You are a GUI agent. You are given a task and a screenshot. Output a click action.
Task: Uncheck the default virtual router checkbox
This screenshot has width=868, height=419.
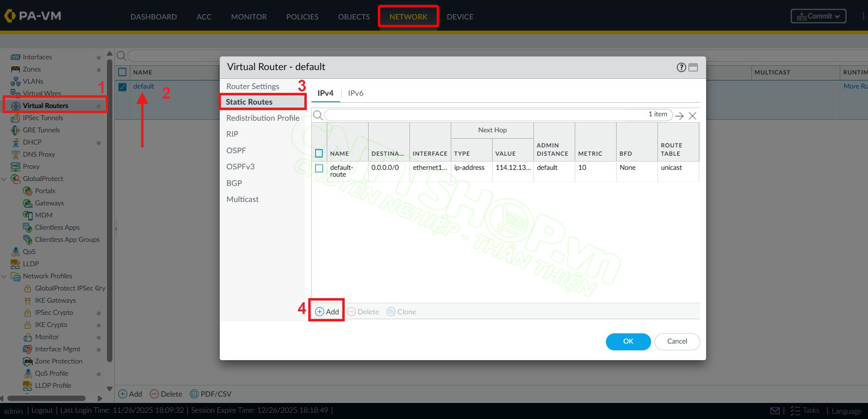tap(123, 87)
